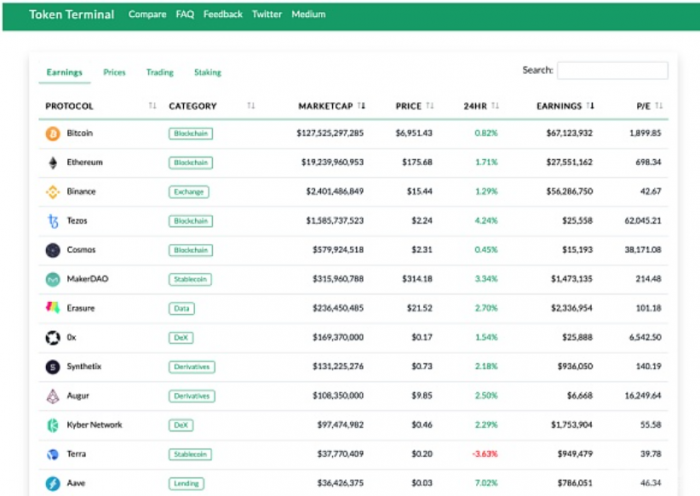
Task: Sort by Protocol column arrows
Action: 152,106
